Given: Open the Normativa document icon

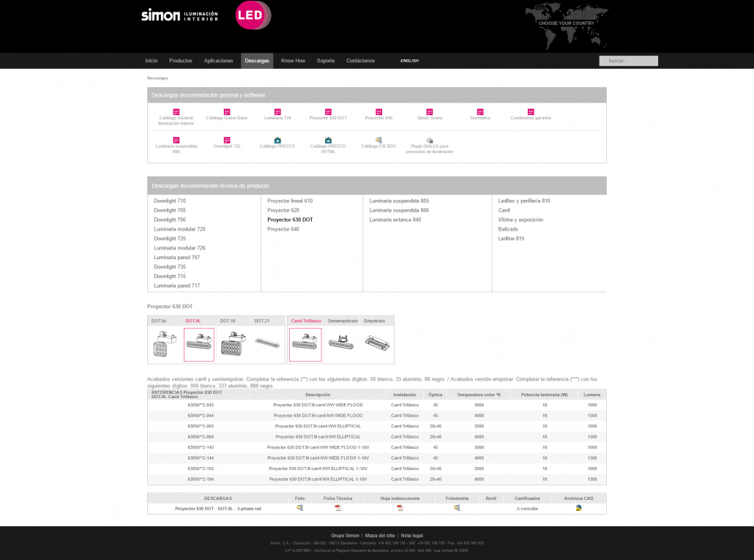Looking at the screenshot, I should (x=480, y=112).
